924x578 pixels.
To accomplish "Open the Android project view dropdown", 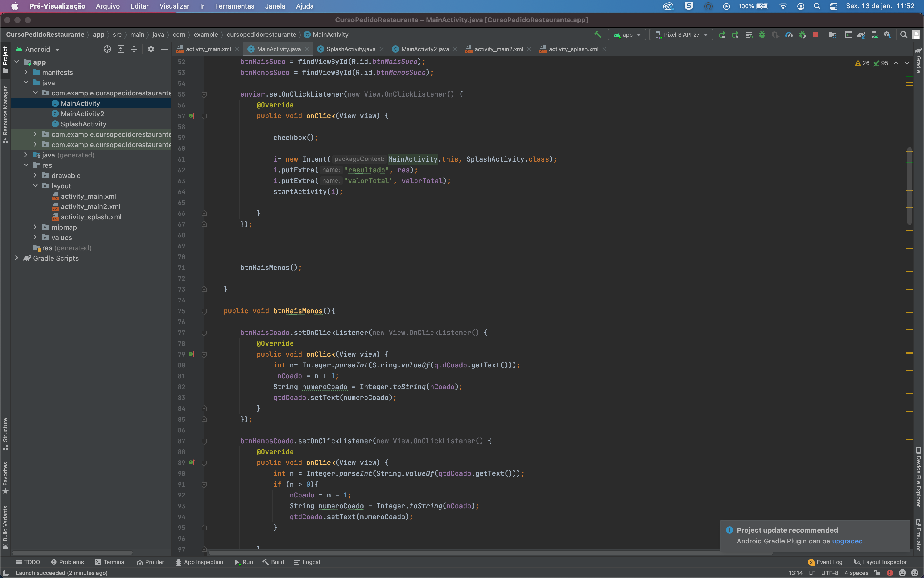I will (38, 49).
